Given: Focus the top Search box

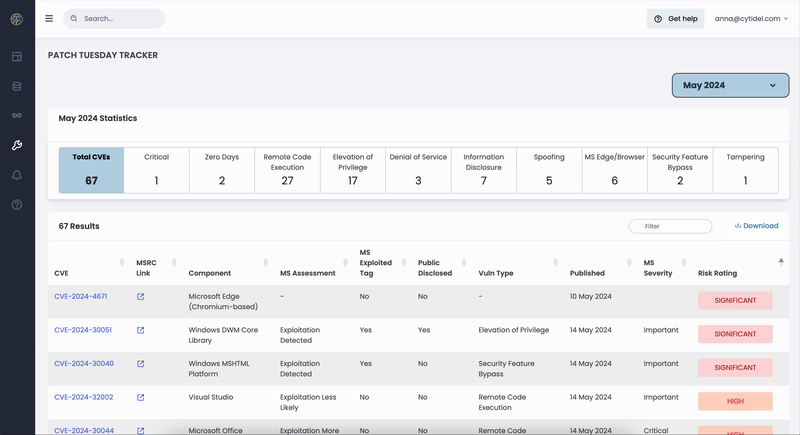Looking at the screenshot, I should 114,18.
